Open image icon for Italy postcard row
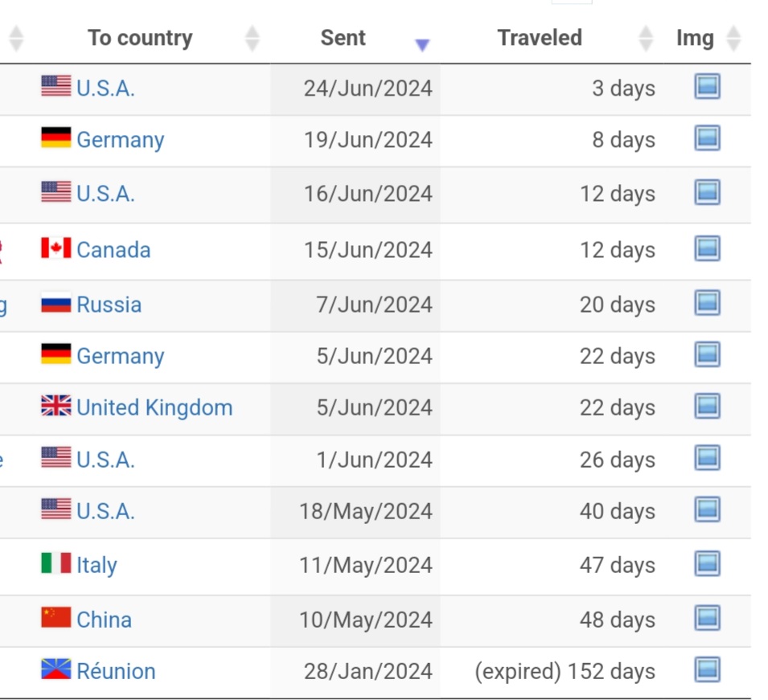 [707, 563]
